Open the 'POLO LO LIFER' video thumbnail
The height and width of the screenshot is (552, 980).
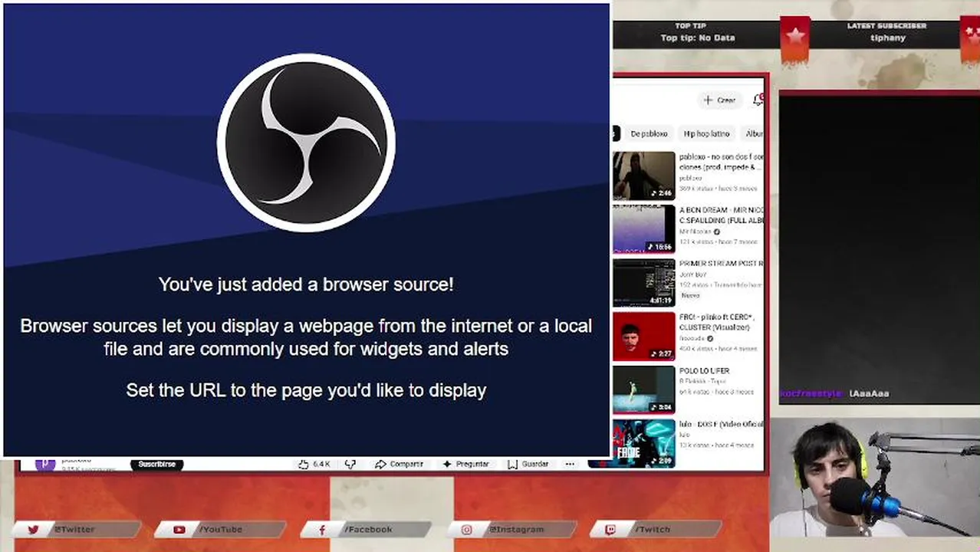coord(644,389)
